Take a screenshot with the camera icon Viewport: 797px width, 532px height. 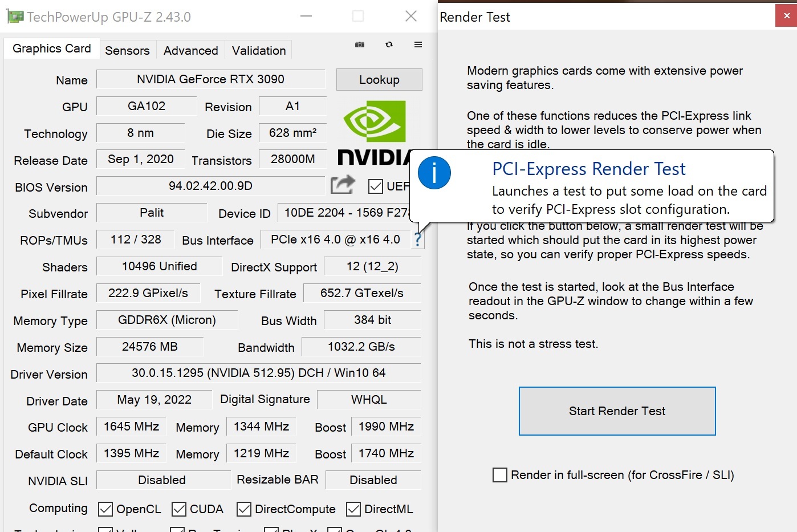pos(360,44)
